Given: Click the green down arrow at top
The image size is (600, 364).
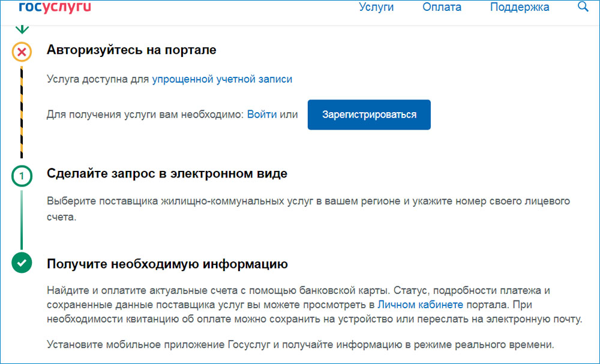Looking at the screenshot, I should click(22, 29).
